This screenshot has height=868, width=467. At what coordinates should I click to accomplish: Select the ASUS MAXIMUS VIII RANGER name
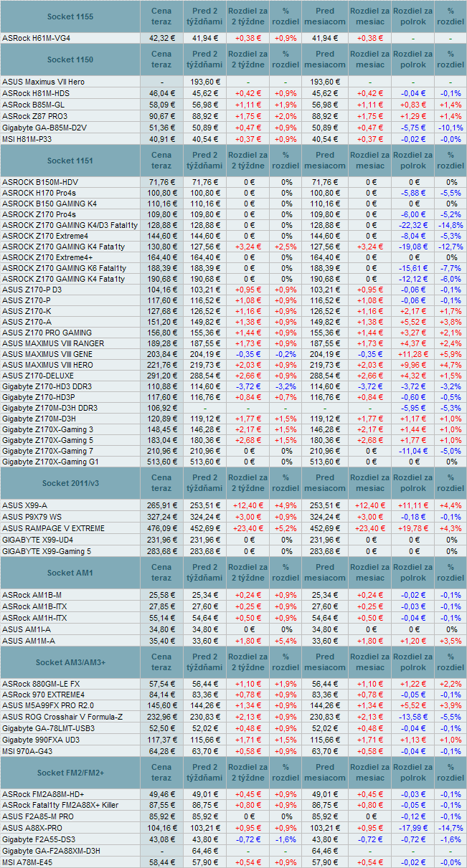pos(53,344)
